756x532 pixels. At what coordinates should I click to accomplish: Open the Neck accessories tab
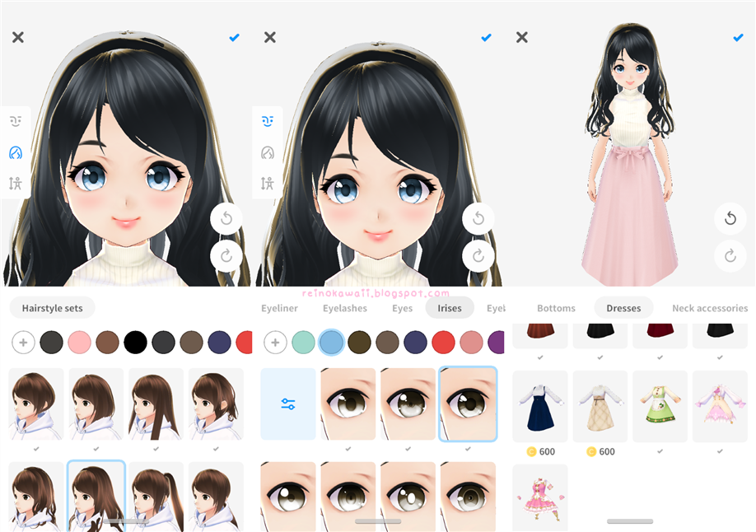(x=710, y=308)
